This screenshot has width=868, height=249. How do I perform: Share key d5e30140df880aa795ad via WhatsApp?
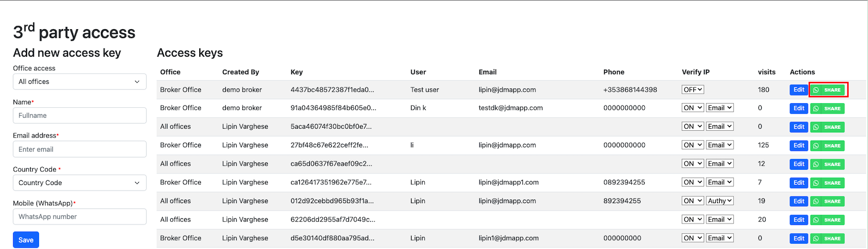point(827,239)
